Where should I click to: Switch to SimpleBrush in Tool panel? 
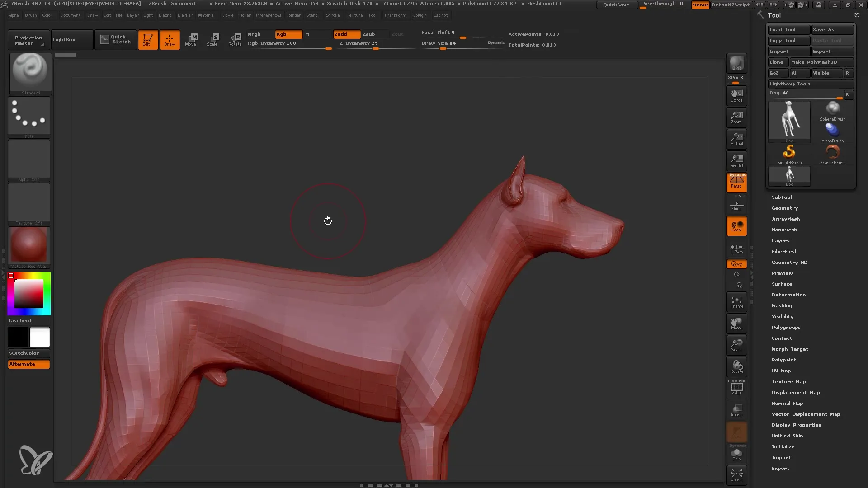click(789, 153)
